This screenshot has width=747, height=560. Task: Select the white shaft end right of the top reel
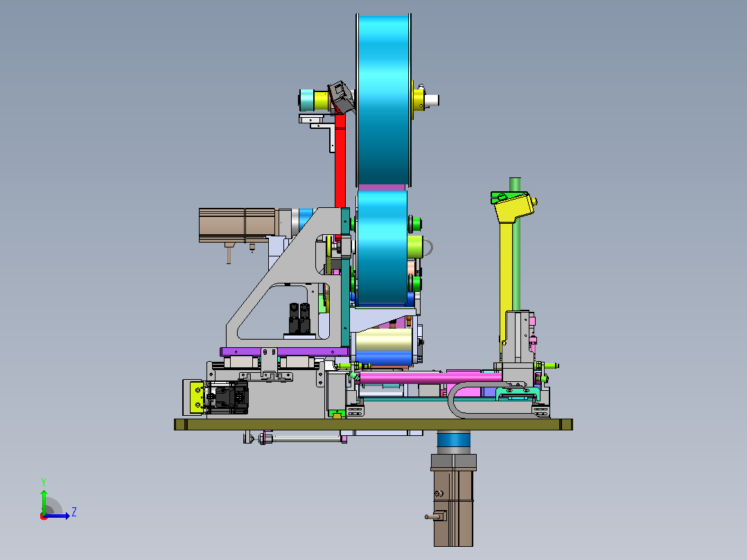pos(432,100)
